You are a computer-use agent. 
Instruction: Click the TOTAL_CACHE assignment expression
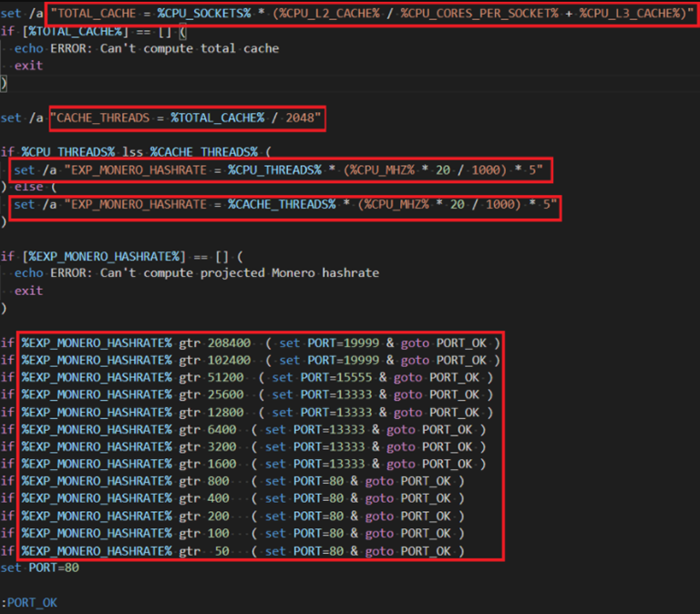click(372, 14)
